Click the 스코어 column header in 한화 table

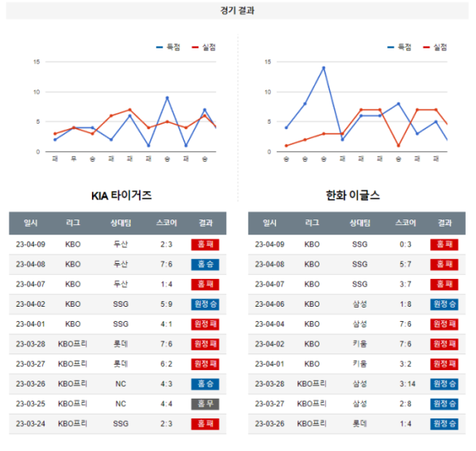click(405, 223)
